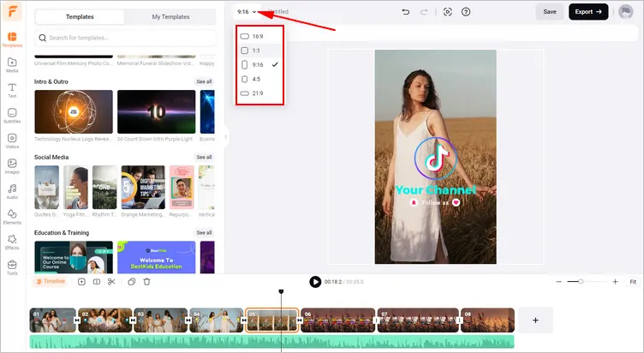
Task: Open the Effects sidebar panel
Action: [12, 242]
